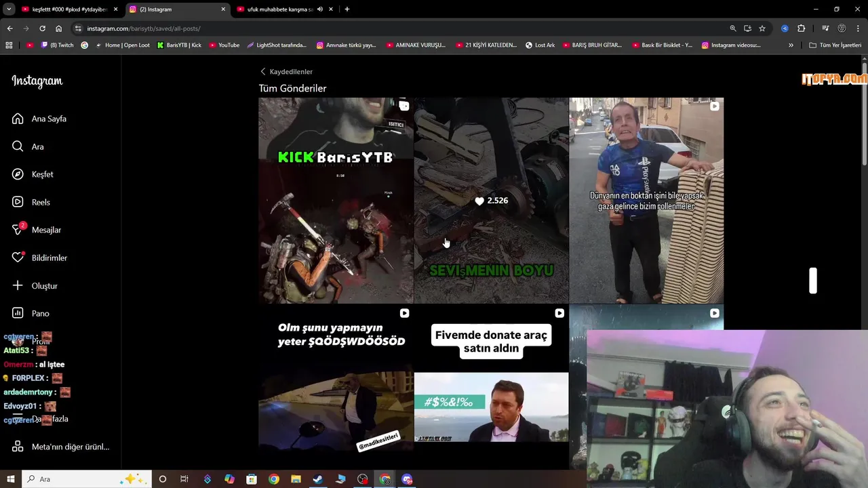Image resolution: width=868 pixels, height=488 pixels.
Task: Open the Tüm Yer İşaretleri folder
Action: (835, 45)
